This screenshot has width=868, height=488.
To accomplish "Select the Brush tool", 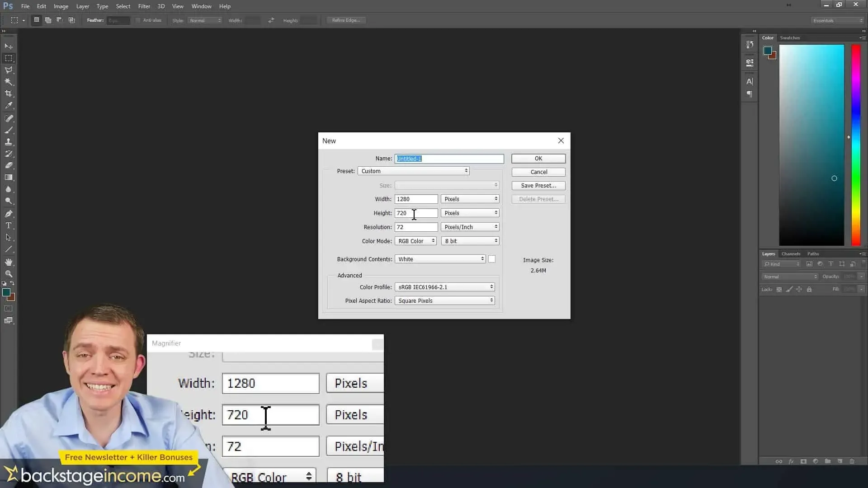I will (x=9, y=131).
